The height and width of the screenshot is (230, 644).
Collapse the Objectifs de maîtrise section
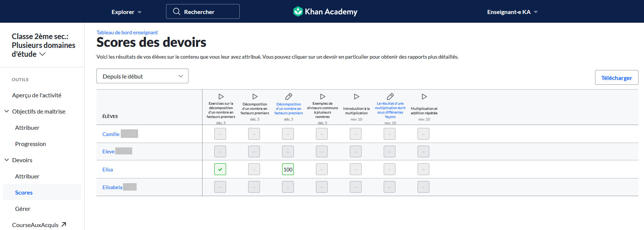click(x=7, y=111)
